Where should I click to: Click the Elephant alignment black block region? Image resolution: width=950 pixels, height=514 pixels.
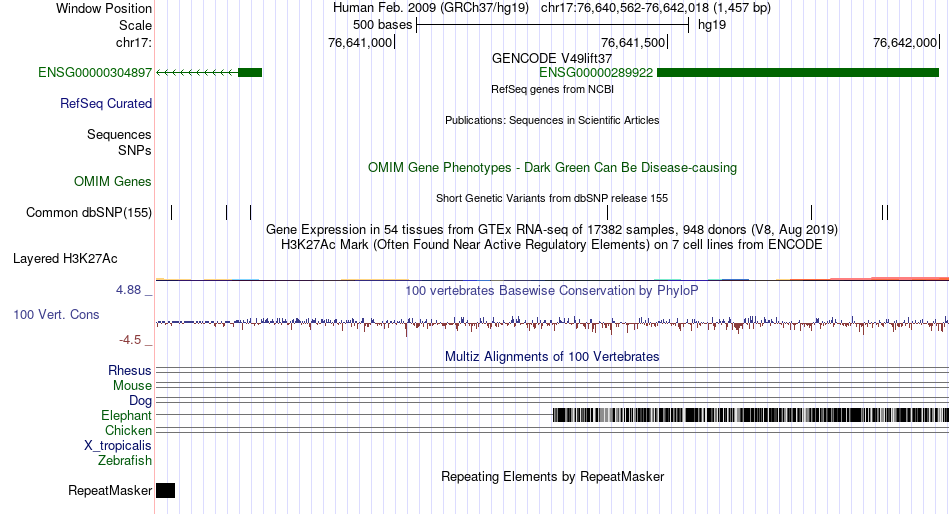point(751,415)
